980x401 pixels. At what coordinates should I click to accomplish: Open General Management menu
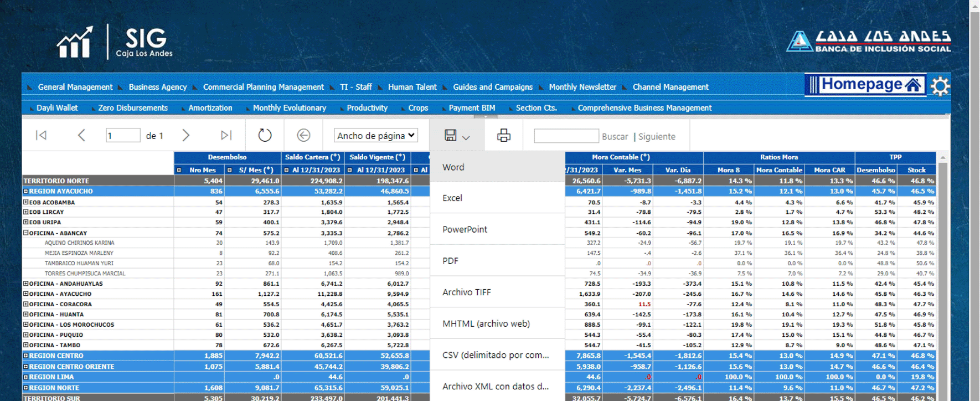pos(75,87)
